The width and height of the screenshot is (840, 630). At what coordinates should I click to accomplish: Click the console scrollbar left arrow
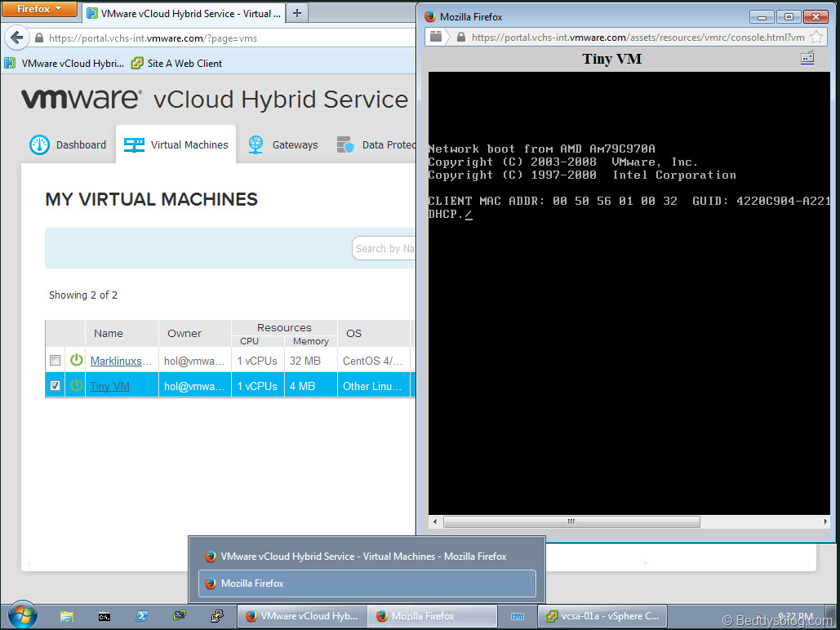click(x=434, y=521)
